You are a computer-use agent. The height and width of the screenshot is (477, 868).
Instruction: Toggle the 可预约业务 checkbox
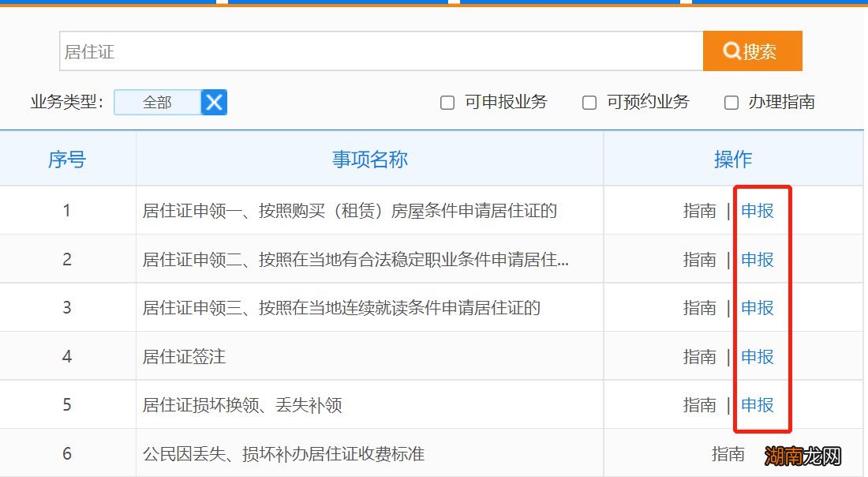(589, 103)
